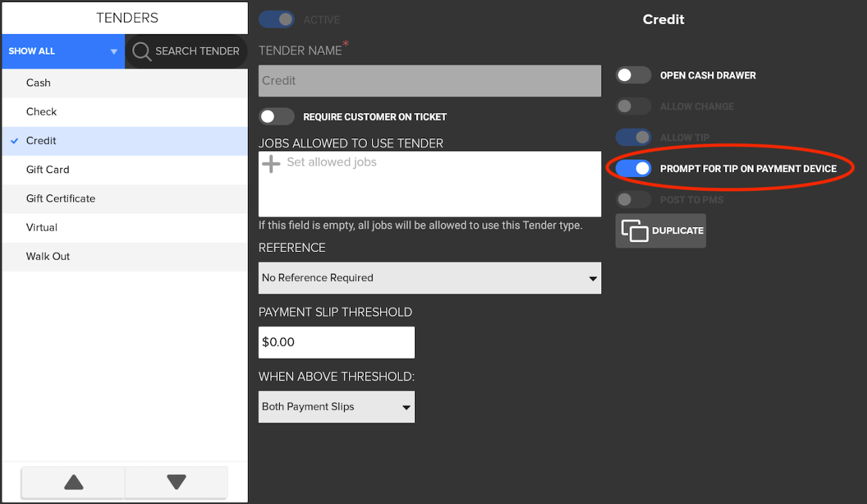Click the Duplicate tender button
The height and width of the screenshot is (504, 867).
(x=660, y=231)
